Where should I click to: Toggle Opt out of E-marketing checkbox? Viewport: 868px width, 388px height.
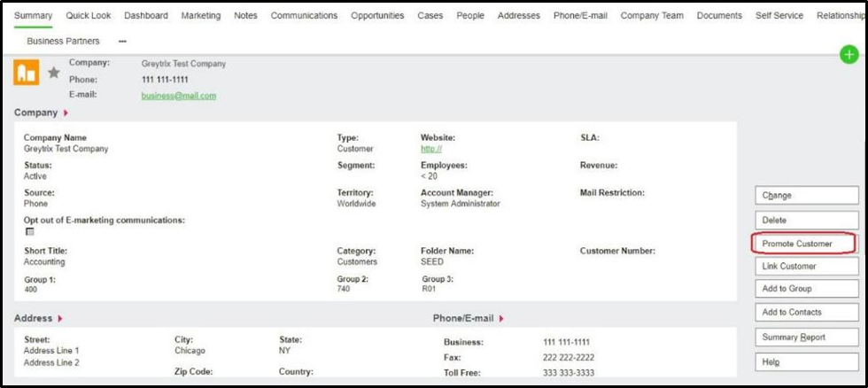pos(29,231)
